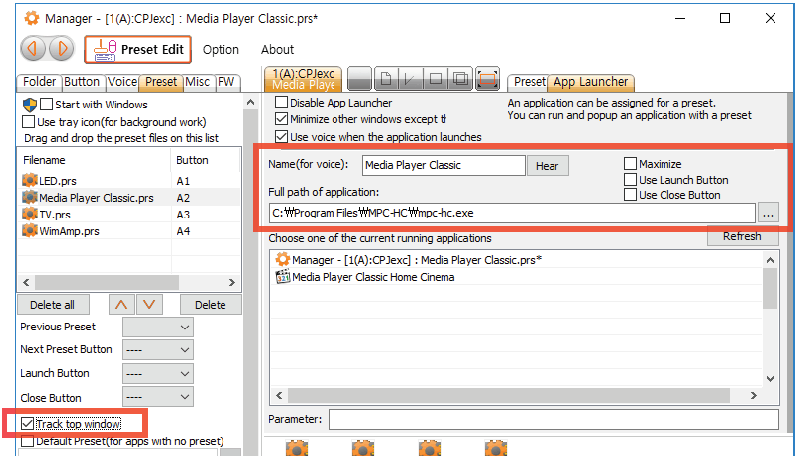
Task: Switch to the Folder tab
Action: click(39, 82)
